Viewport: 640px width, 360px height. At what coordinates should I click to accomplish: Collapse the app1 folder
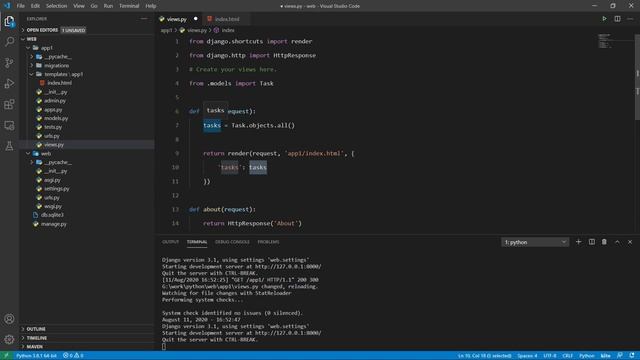pyautogui.click(x=46, y=48)
